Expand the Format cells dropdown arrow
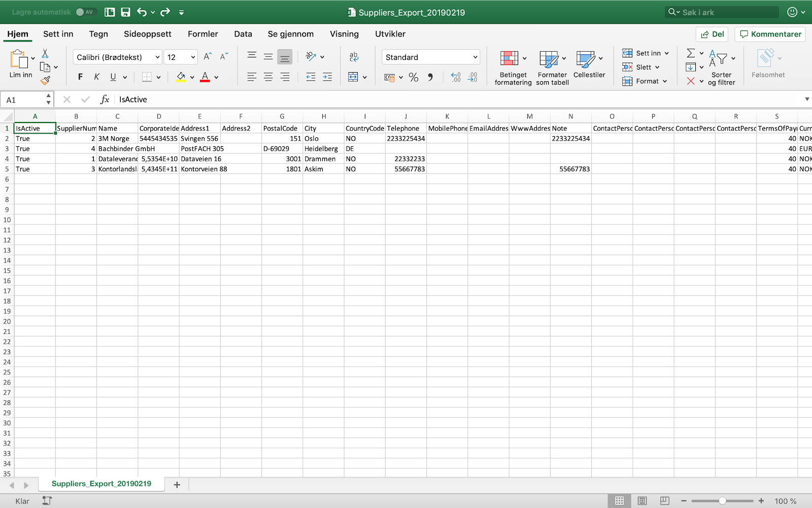This screenshot has width=812, height=508. (x=665, y=81)
